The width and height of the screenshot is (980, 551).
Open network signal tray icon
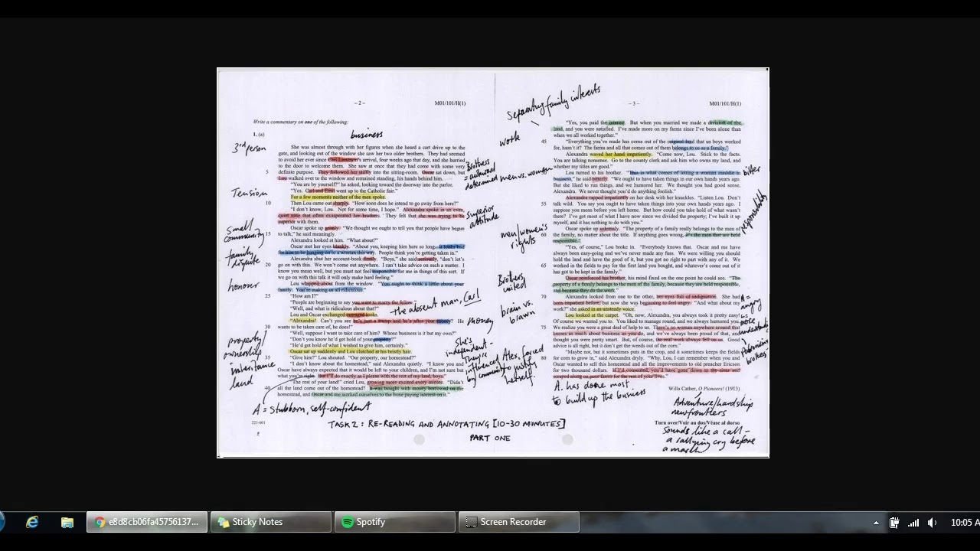(913, 523)
